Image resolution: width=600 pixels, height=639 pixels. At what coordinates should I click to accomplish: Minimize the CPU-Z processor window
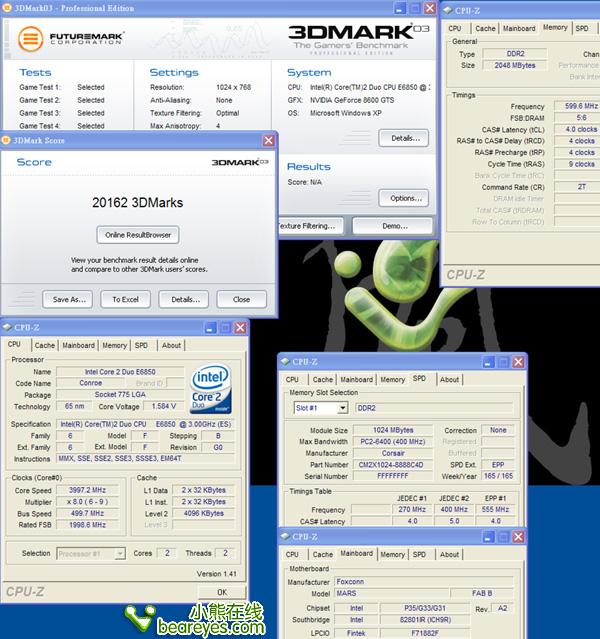click(210, 328)
